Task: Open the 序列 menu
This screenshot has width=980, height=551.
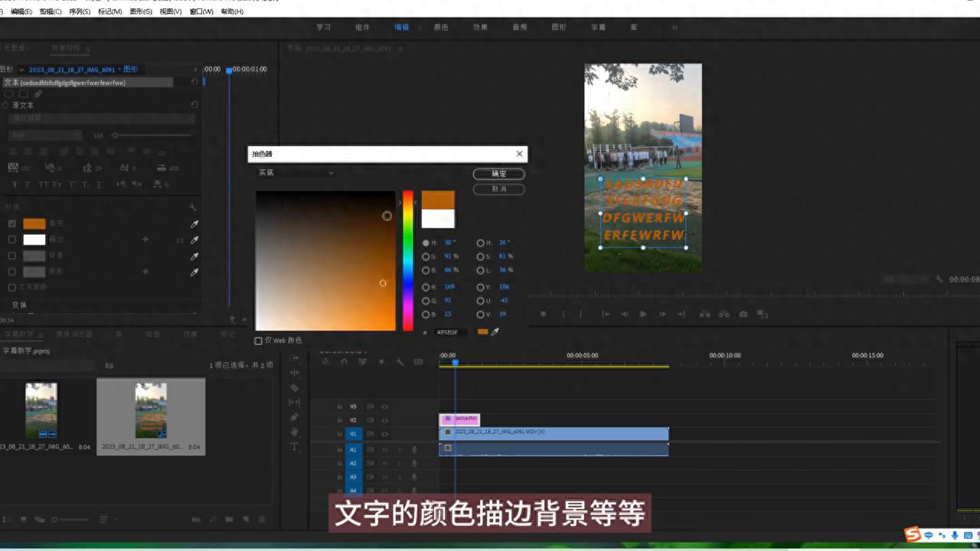Action: (80, 11)
